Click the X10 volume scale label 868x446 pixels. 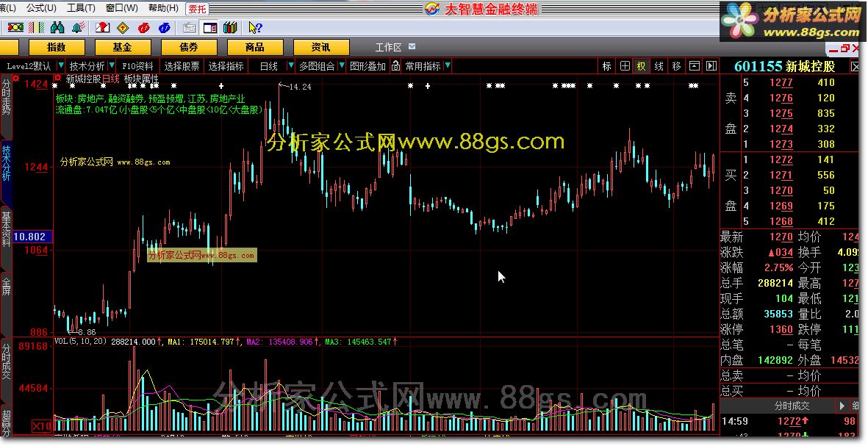(x=42, y=426)
